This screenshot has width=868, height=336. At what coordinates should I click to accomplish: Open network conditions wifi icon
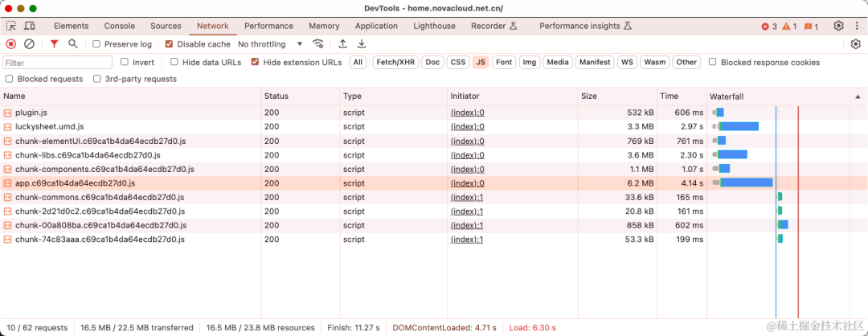point(317,43)
